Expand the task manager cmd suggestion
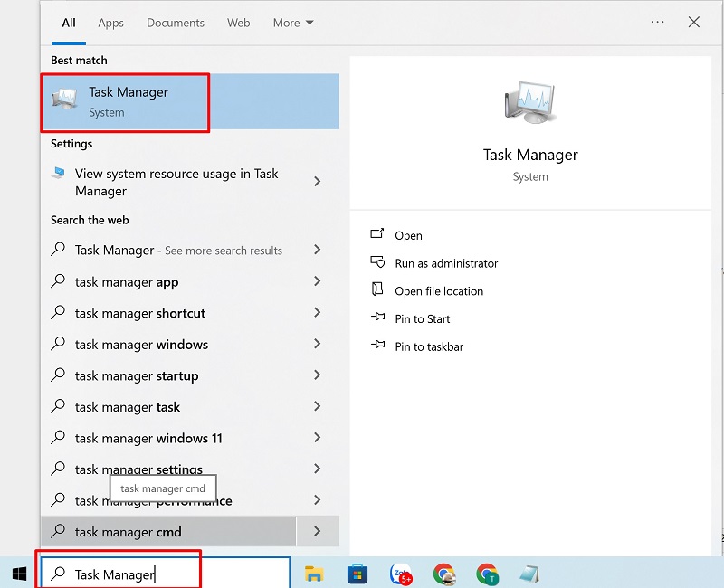The width and height of the screenshot is (724, 588). pos(318,532)
